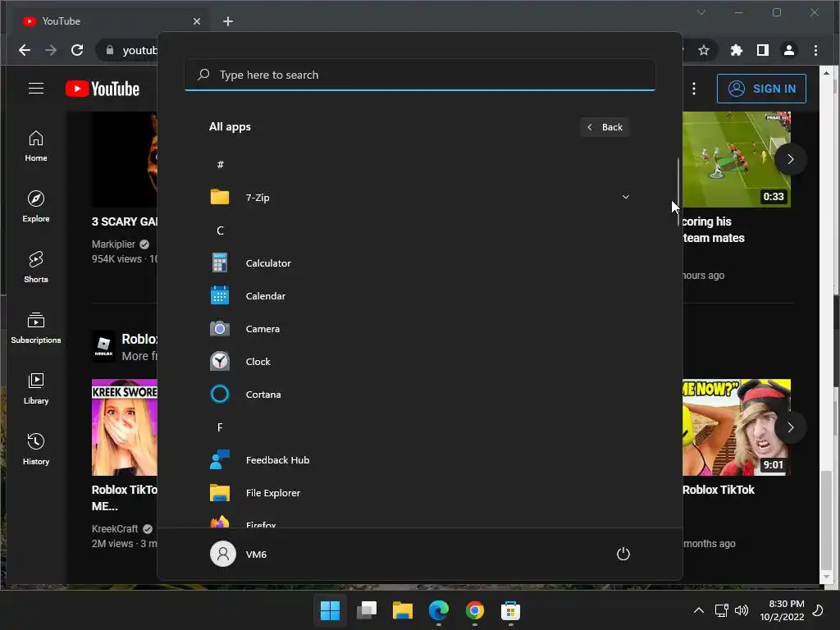Open Microsoft Store from the taskbar
This screenshot has width=840, height=630.
point(510,610)
